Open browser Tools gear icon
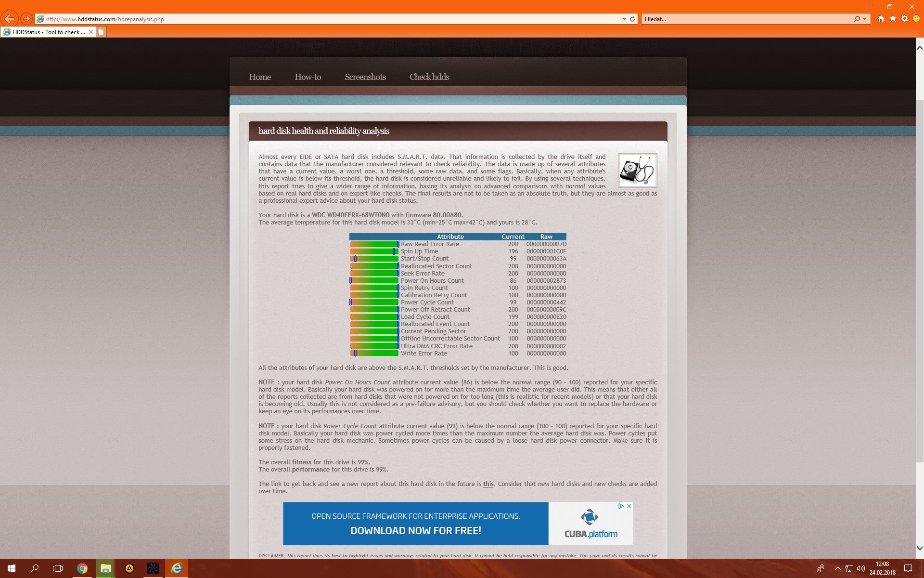Viewport: 924px width, 578px height. (x=905, y=19)
